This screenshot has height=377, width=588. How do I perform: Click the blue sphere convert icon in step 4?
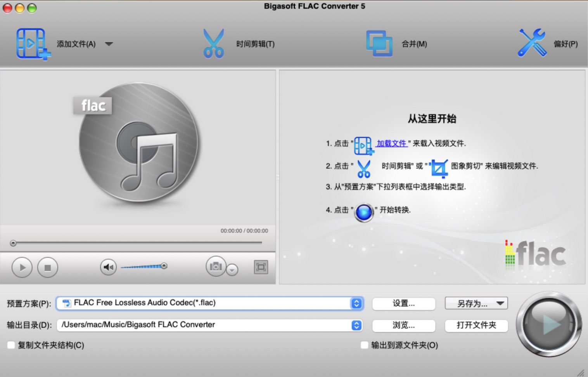coord(364,213)
